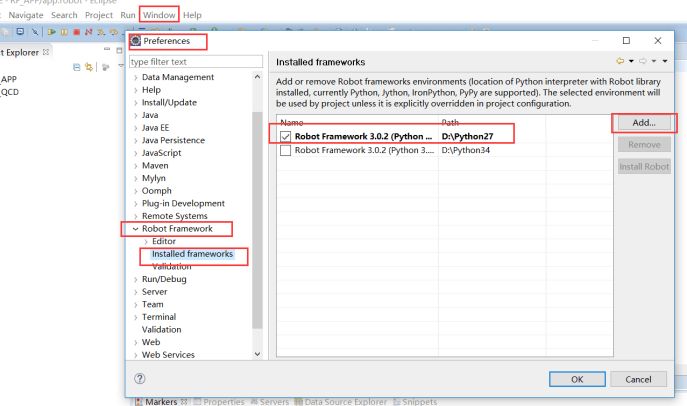
Task: Expand the Install/Update tree node
Action: pyautogui.click(x=135, y=103)
